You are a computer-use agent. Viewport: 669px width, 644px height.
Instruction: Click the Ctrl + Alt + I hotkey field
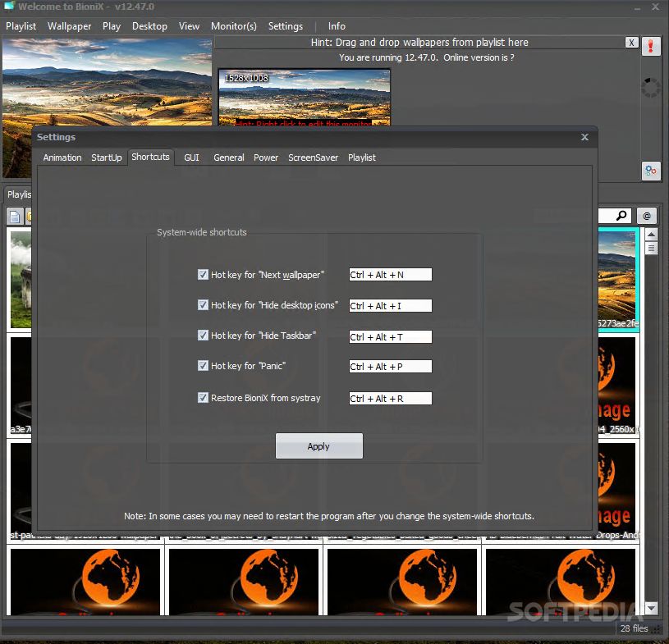pyautogui.click(x=391, y=305)
